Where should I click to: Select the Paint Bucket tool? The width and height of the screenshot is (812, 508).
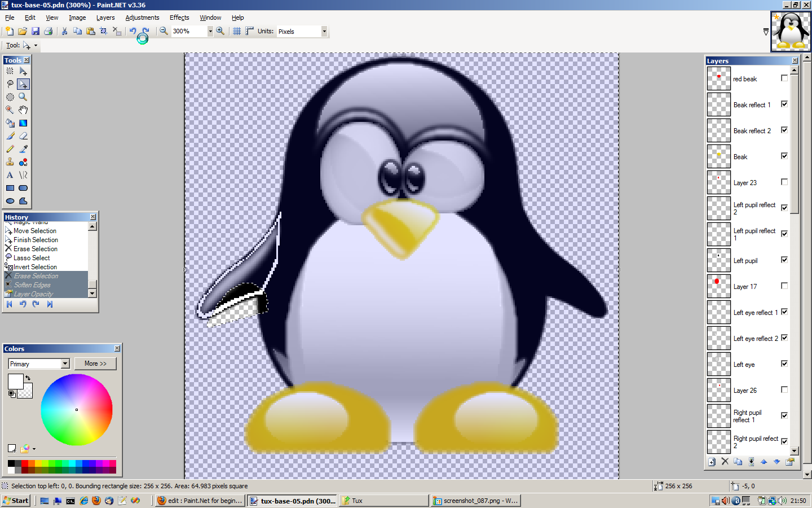[10, 123]
